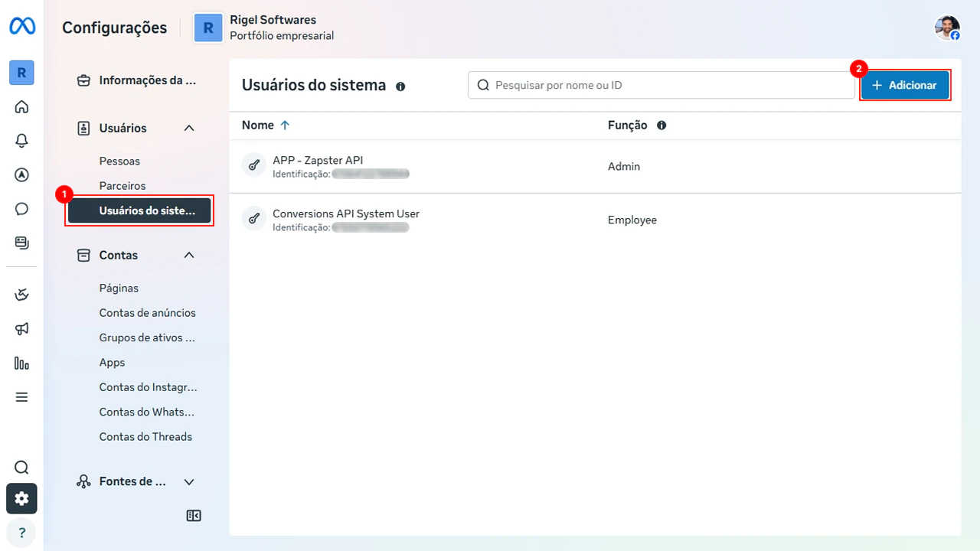The image size is (980, 551).
Task: Click the key icon beside APP - Zapster API
Action: [253, 165]
